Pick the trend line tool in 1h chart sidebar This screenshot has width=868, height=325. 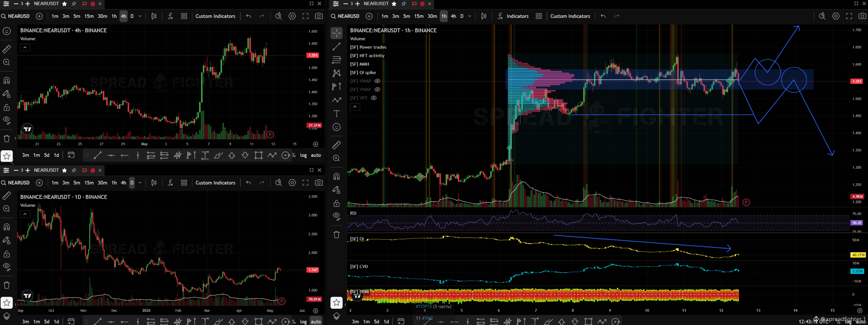pyautogui.click(x=336, y=47)
